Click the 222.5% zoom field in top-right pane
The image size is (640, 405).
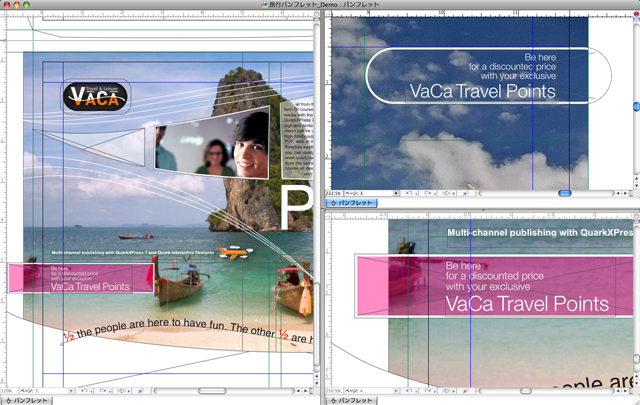(335, 193)
